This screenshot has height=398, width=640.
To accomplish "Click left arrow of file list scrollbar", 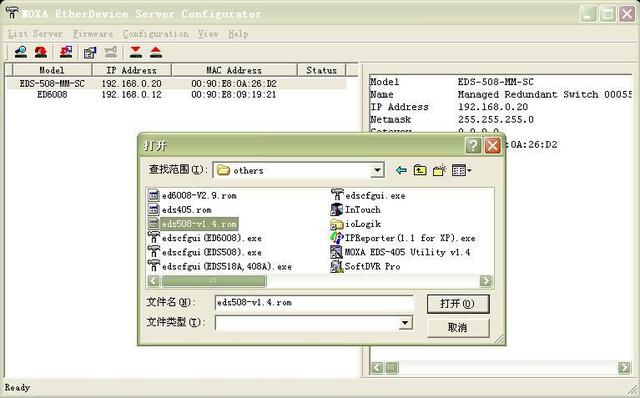I will (x=153, y=281).
